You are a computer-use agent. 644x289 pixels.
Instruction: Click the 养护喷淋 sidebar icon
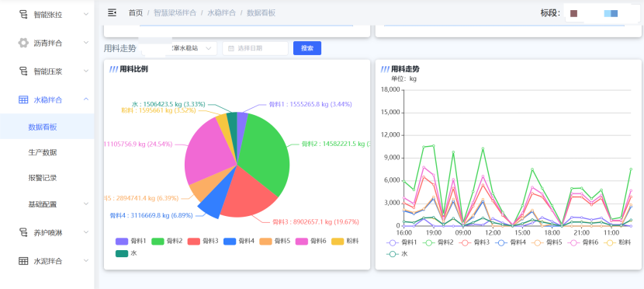23,233
